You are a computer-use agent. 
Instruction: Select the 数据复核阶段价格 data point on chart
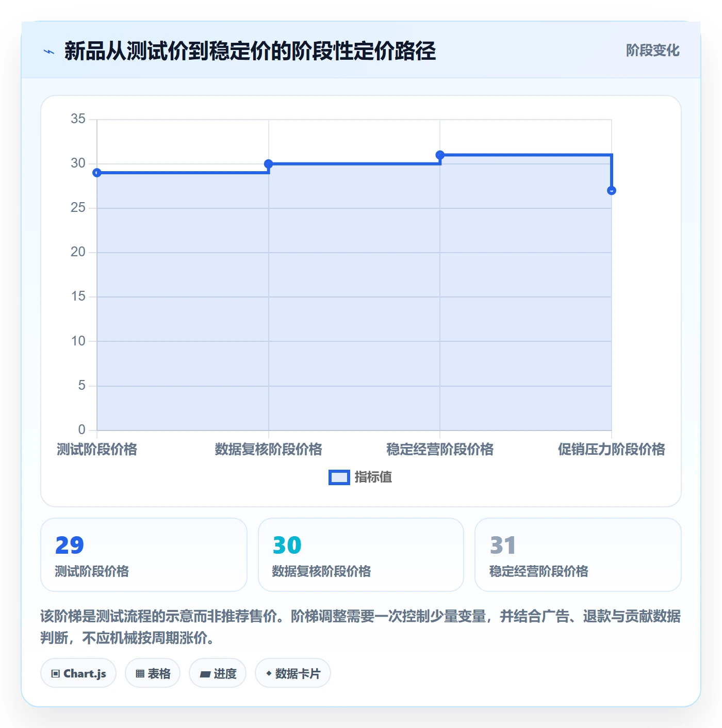tap(268, 164)
